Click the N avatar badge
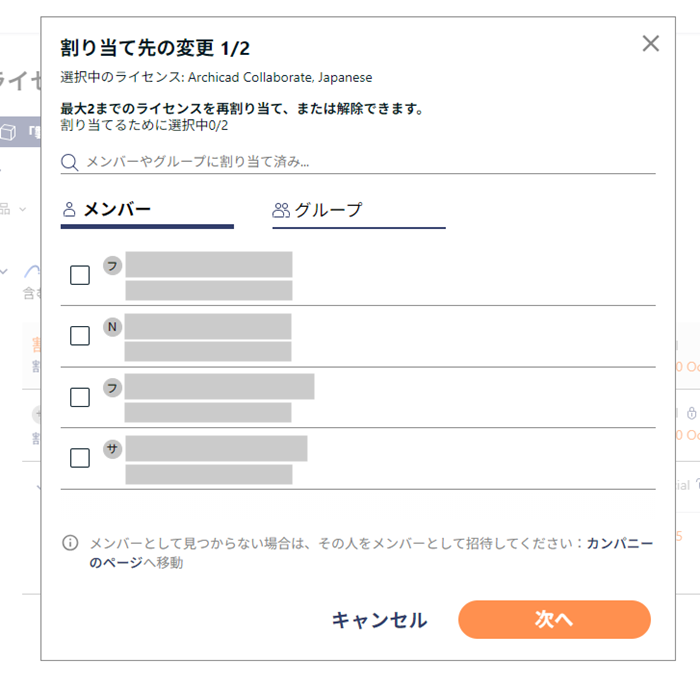 [x=112, y=327]
